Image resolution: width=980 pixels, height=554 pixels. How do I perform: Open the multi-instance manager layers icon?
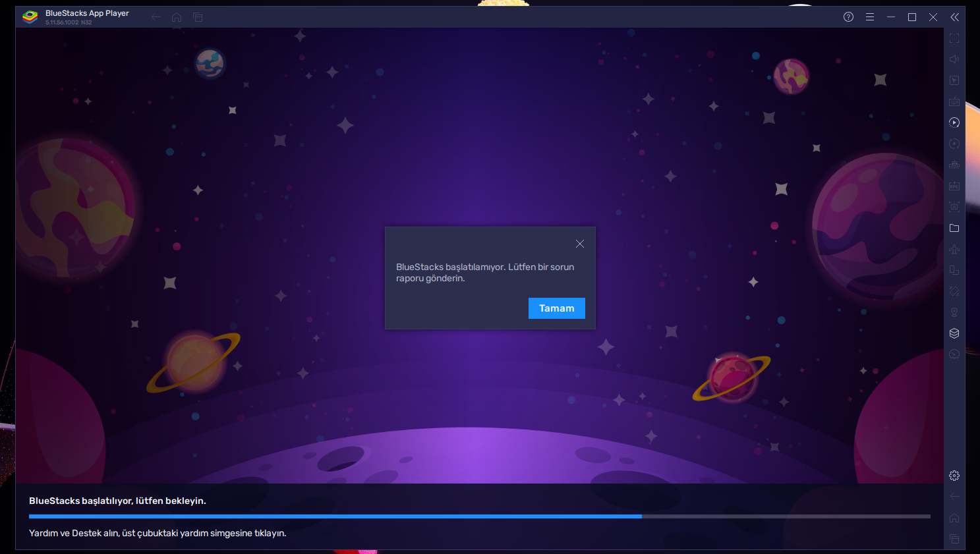click(954, 333)
